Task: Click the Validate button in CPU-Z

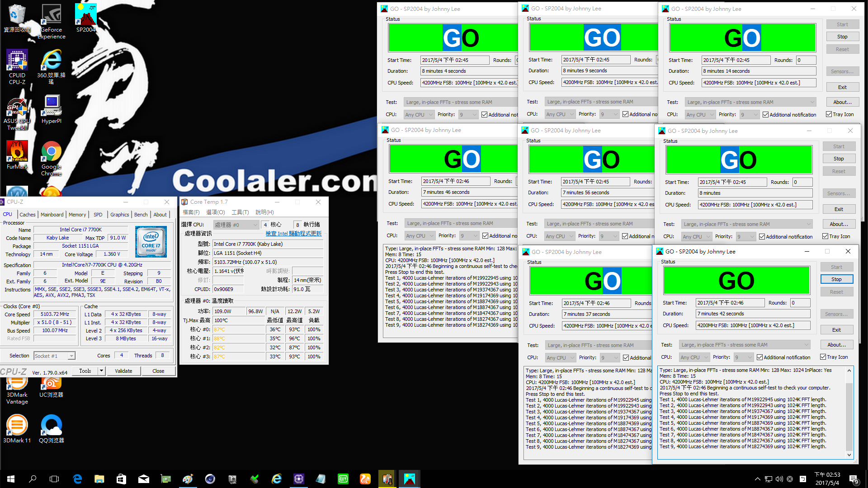Action: pyautogui.click(x=123, y=371)
